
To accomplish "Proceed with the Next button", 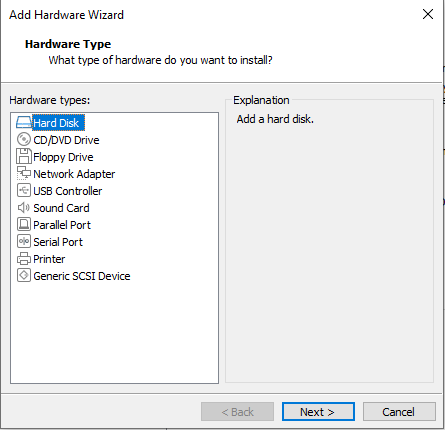I will 318,412.
